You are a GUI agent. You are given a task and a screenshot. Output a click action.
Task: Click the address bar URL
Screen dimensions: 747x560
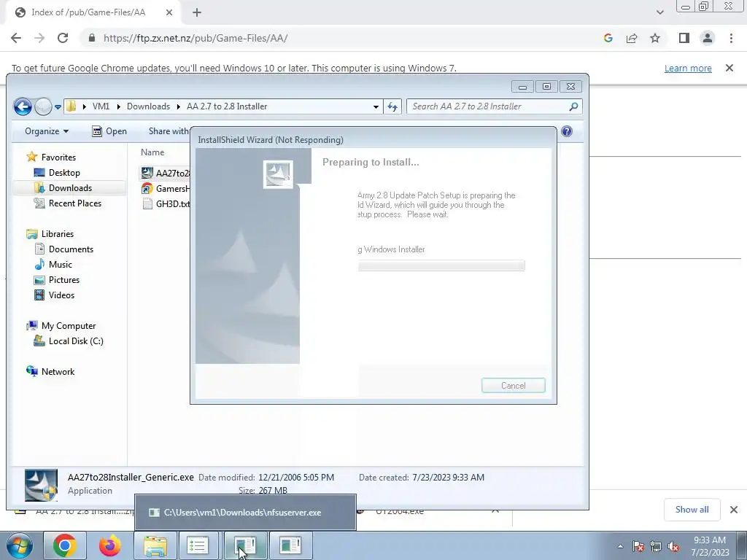tap(196, 38)
